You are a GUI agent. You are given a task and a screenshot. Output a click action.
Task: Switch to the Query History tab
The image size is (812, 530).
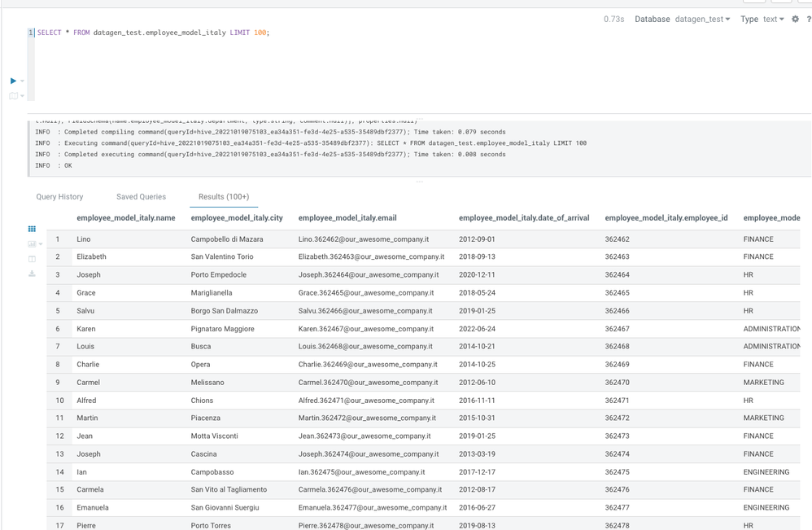pyautogui.click(x=59, y=197)
